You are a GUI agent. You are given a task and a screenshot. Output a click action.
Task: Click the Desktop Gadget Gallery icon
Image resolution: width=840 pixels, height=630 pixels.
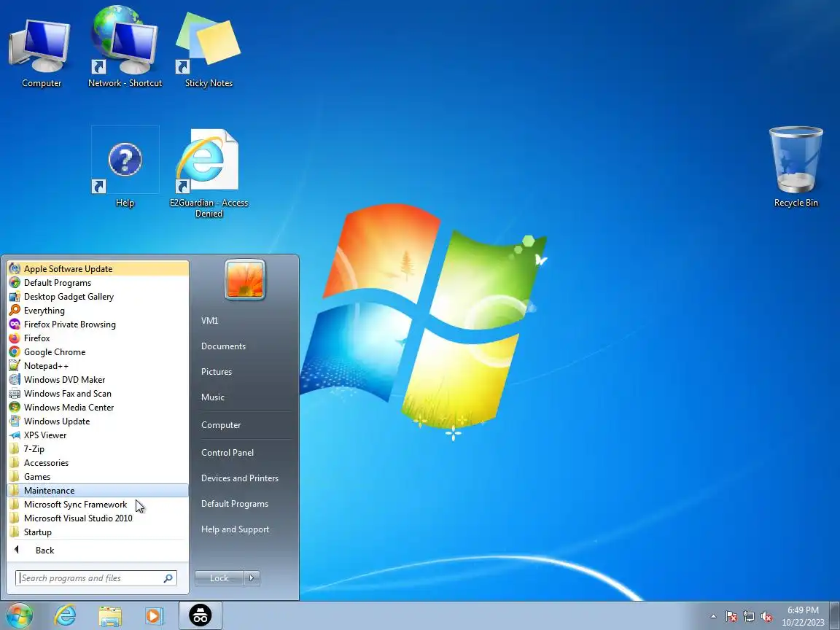coord(15,297)
